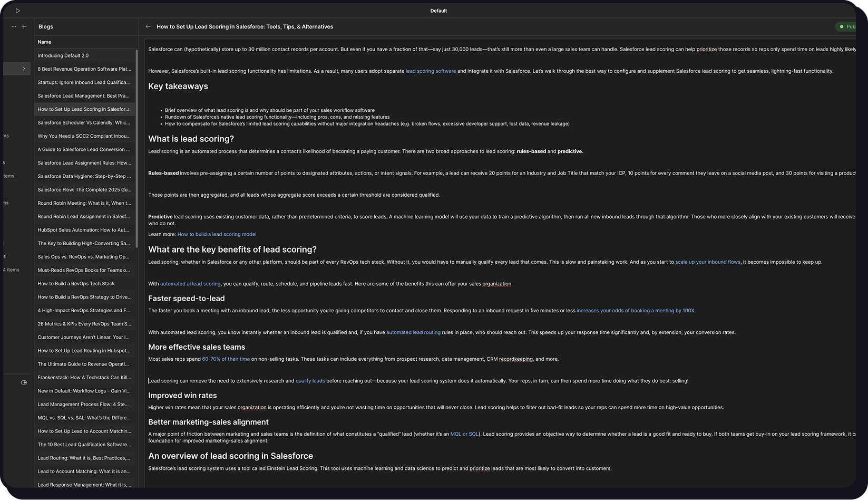This screenshot has height=500, width=868.
Task: Open How to Set Up Lead to Account Matchin... row
Action: pyautogui.click(x=84, y=431)
